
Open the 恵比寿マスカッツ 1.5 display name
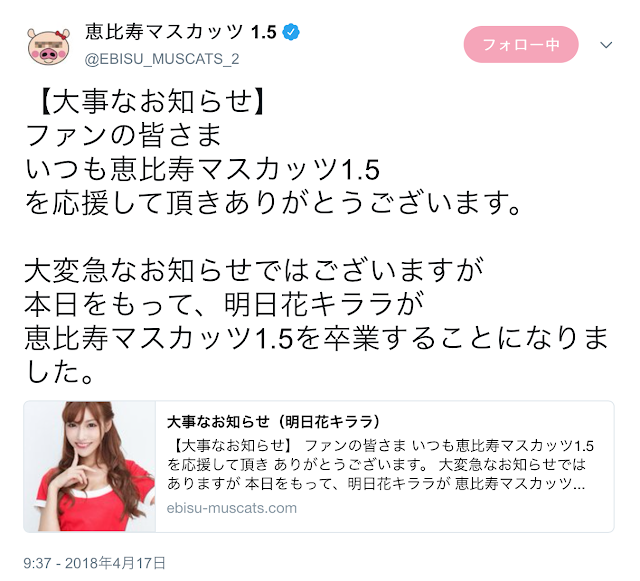tap(181, 32)
